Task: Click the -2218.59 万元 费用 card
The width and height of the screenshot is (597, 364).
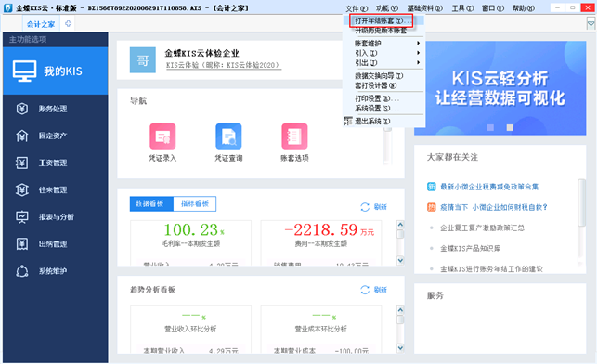Action: 321,243
